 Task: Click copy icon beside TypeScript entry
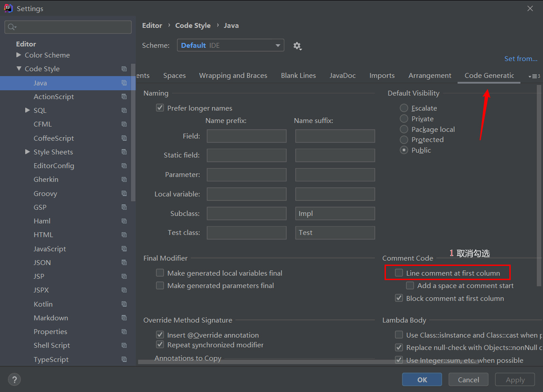124,359
